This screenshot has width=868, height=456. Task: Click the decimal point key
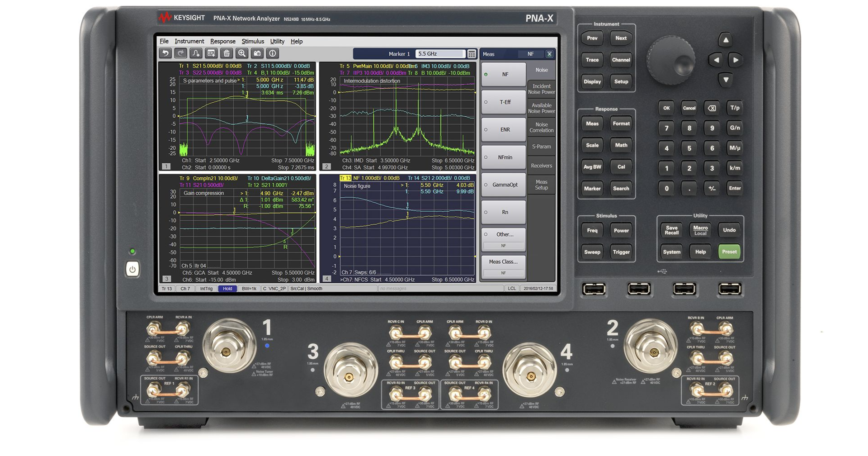tap(689, 188)
